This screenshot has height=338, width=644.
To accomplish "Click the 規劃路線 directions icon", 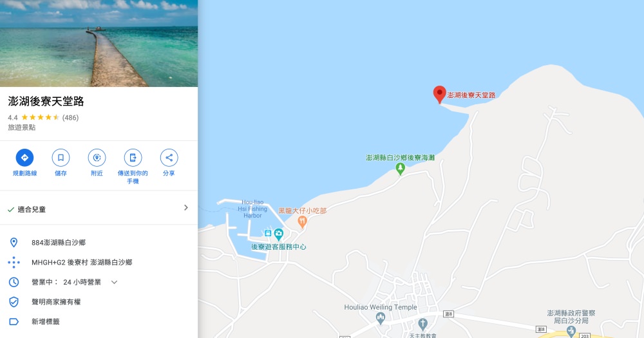I will pyautogui.click(x=24, y=158).
